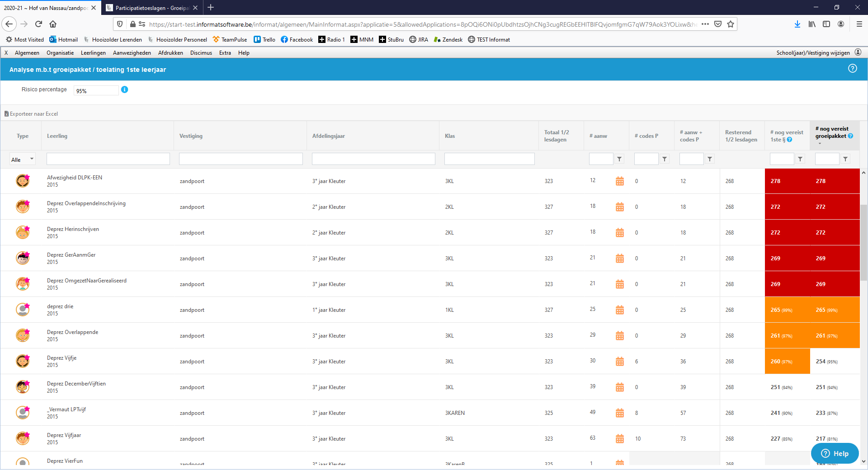The height and width of the screenshot is (470, 868).
Task: Click info icon next to Risico percentage
Action: tap(125, 89)
